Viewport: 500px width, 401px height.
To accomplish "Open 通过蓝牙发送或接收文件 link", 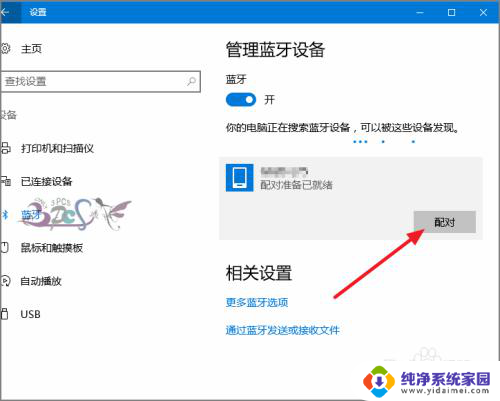I will coord(283,330).
